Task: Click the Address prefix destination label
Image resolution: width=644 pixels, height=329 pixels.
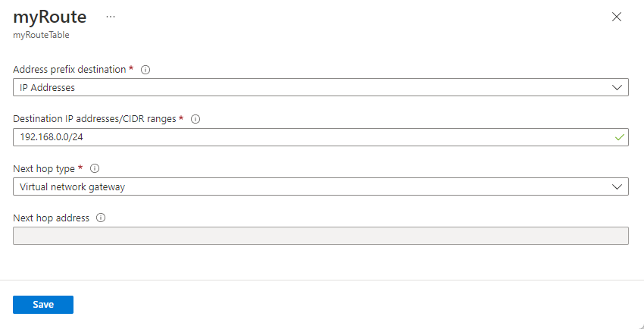Action: coord(70,70)
